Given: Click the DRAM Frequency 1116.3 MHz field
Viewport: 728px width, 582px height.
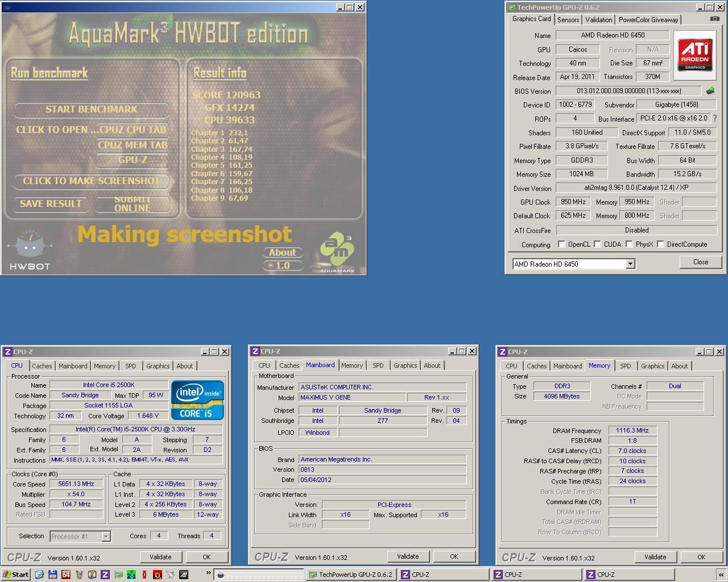Looking at the screenshot, I should click(x=632, y=430).
